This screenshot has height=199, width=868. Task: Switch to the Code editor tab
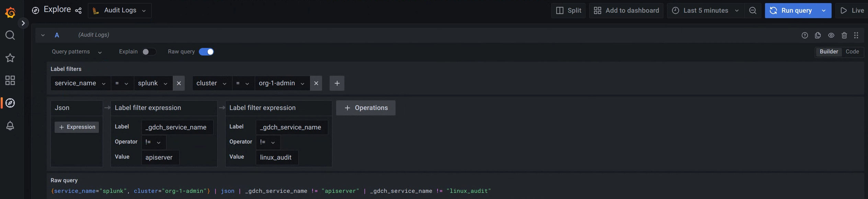[852, 52]
